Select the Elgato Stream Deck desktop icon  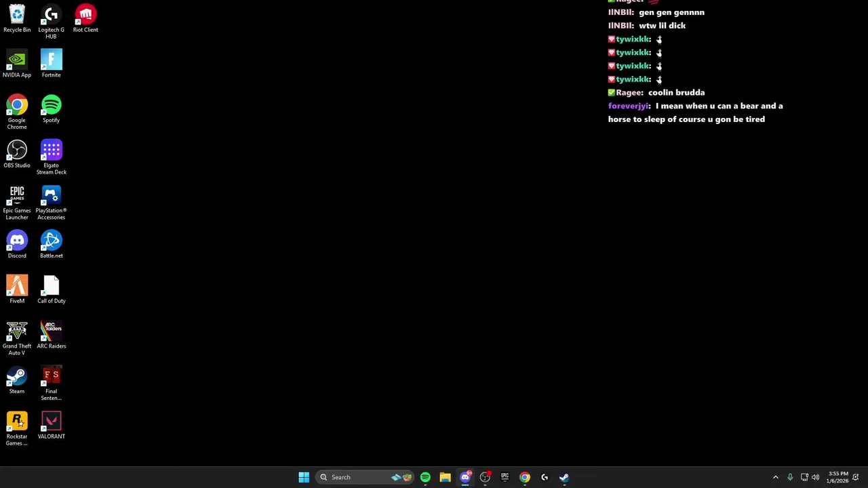[x=51, y=158]
